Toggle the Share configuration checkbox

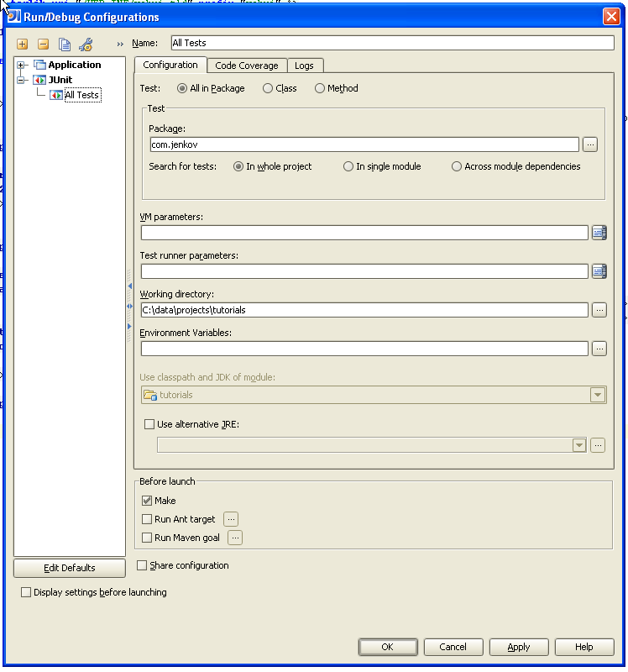pyautogui.click(x=142, y=566)
